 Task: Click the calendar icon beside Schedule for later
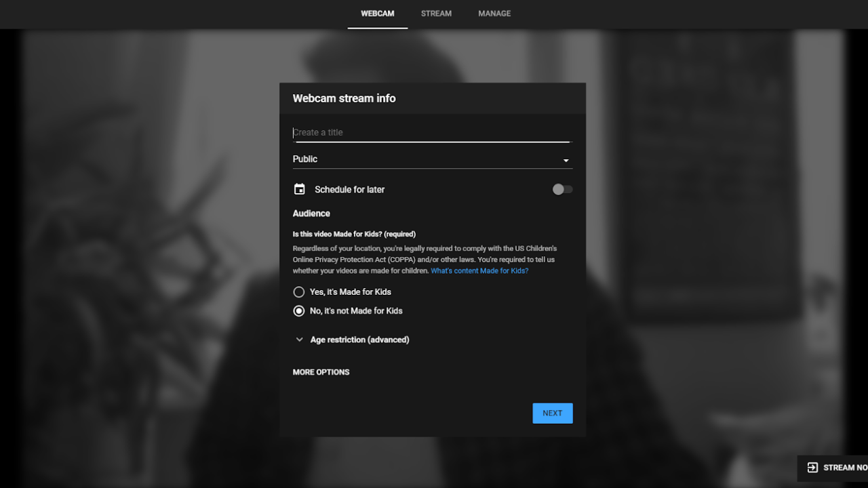(299, 189)
